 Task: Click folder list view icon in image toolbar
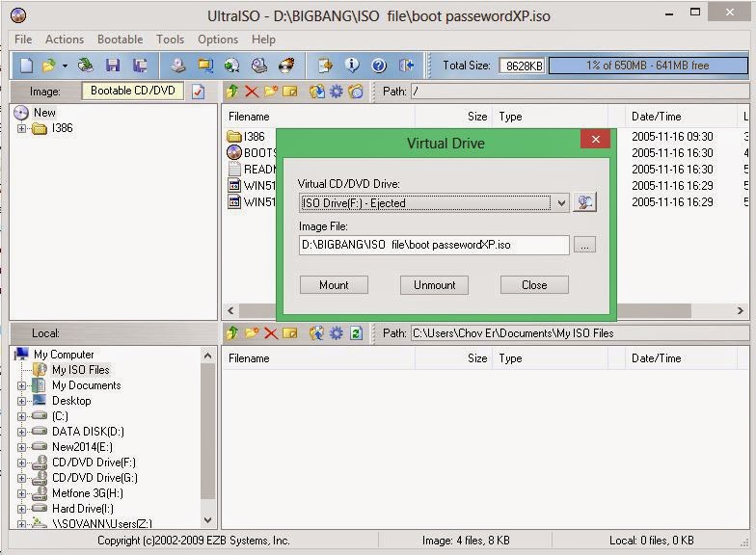click(x=356, y=91)
